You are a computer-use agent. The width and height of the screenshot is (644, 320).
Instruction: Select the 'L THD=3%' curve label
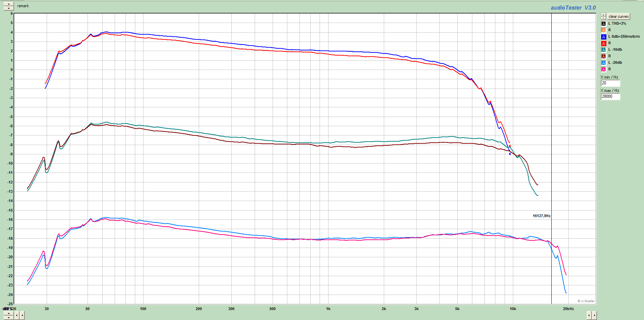pyautogui.click(x=617, y=23)
